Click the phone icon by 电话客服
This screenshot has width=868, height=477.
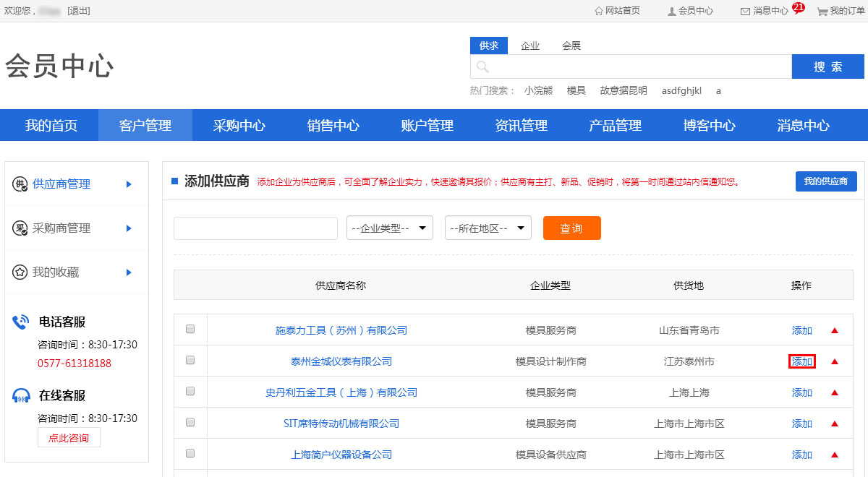click(x=20, y=322)
